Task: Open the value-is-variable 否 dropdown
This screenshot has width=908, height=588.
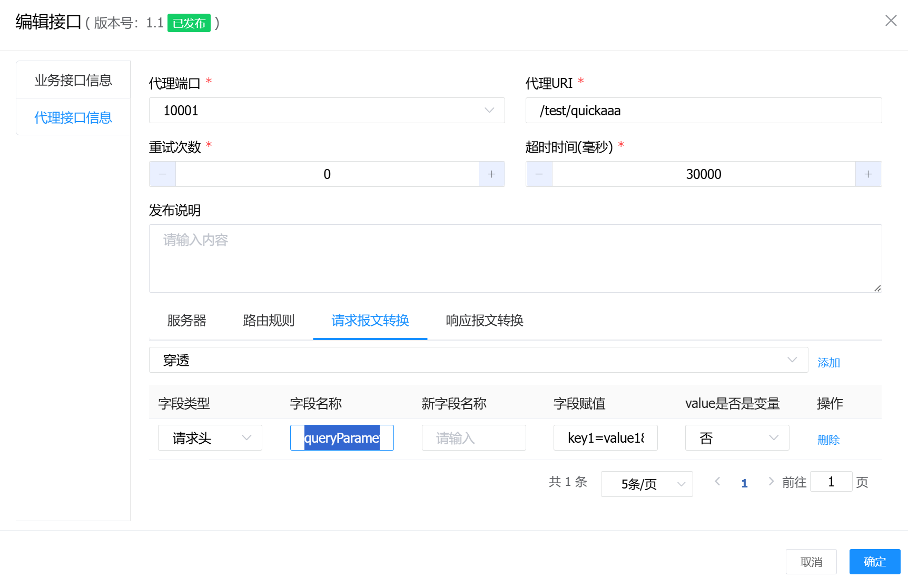Action: [736, 438]
